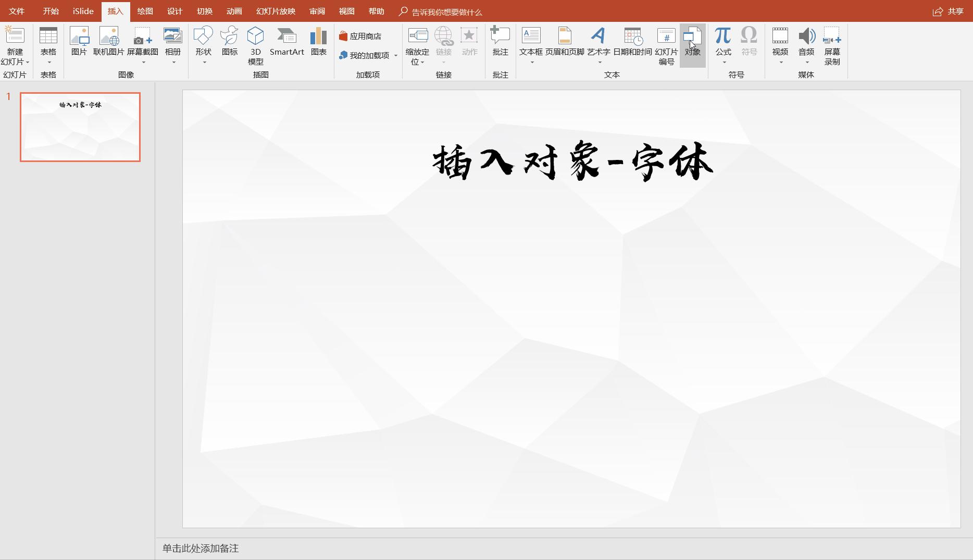The image size is (973, 560).
Task: Switch to the Design (设计) tab
Action: click(x=174, y=11)
